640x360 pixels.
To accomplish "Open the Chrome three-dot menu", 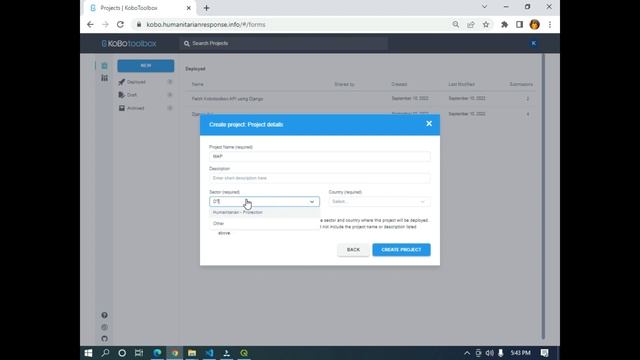I will coord(550,24).
